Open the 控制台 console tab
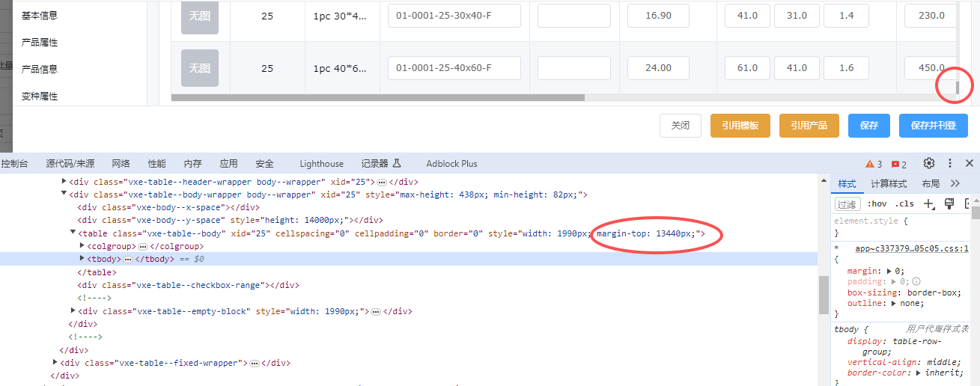Image resolution: width=980 pixels, height=386 pixels. point(13,164)
